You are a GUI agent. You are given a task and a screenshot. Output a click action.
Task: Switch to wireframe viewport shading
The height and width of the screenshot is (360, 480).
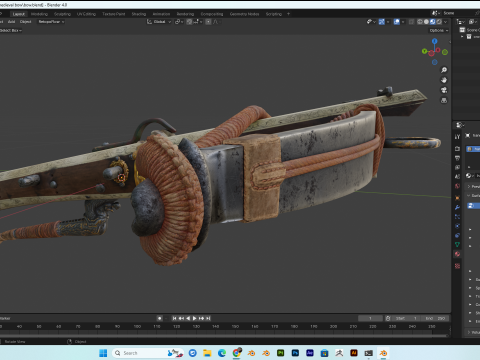point(420,22)
